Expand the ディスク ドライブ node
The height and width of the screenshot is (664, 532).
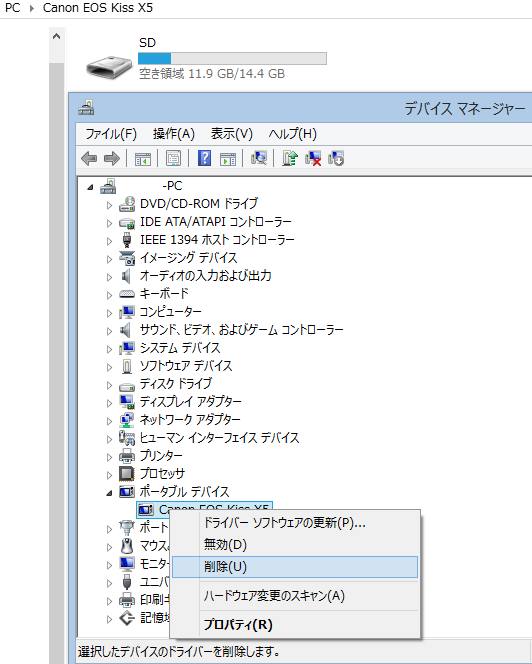tap(109, 385)
